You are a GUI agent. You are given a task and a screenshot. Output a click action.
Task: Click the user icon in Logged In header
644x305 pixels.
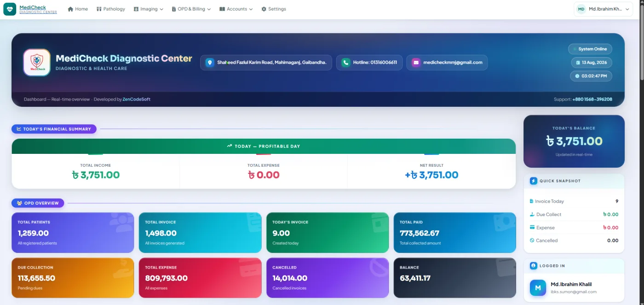[534, 266]
